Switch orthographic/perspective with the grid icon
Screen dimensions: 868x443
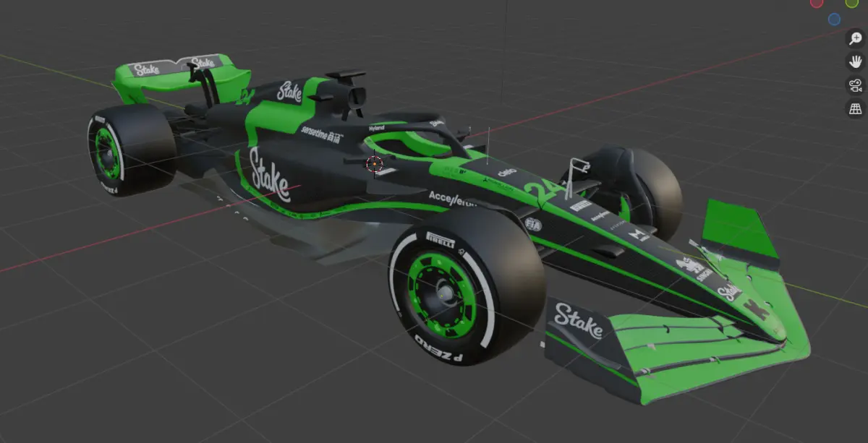[854, 108]
